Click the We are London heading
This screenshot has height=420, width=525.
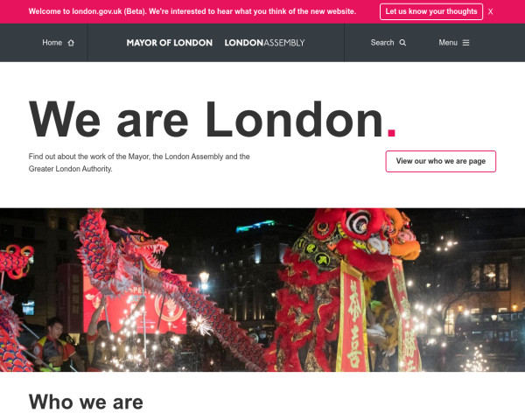coord(213,120)
